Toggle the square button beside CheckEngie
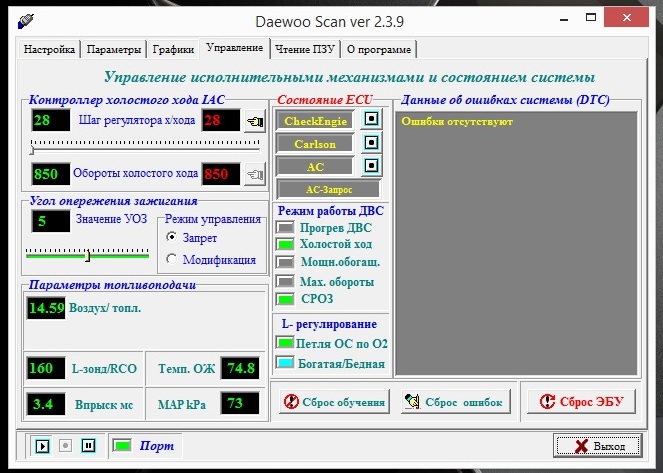This screenshot has height=473, width=663. (x=372, y=120)
